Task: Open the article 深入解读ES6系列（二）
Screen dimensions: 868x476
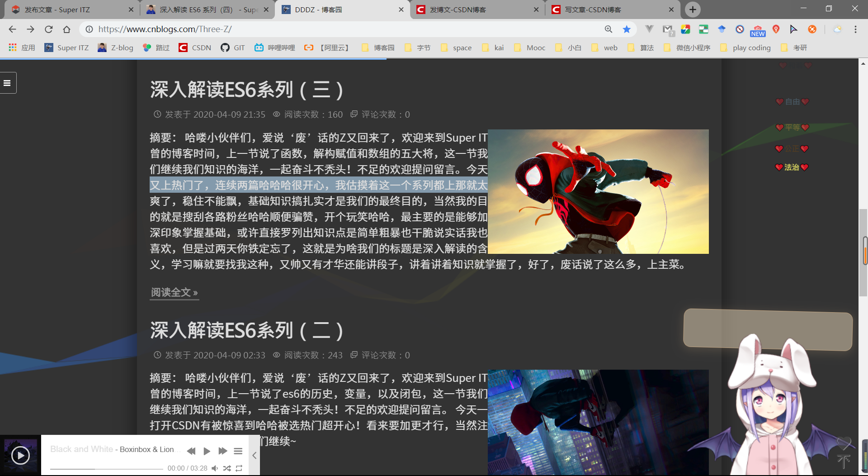Action: 246,331
